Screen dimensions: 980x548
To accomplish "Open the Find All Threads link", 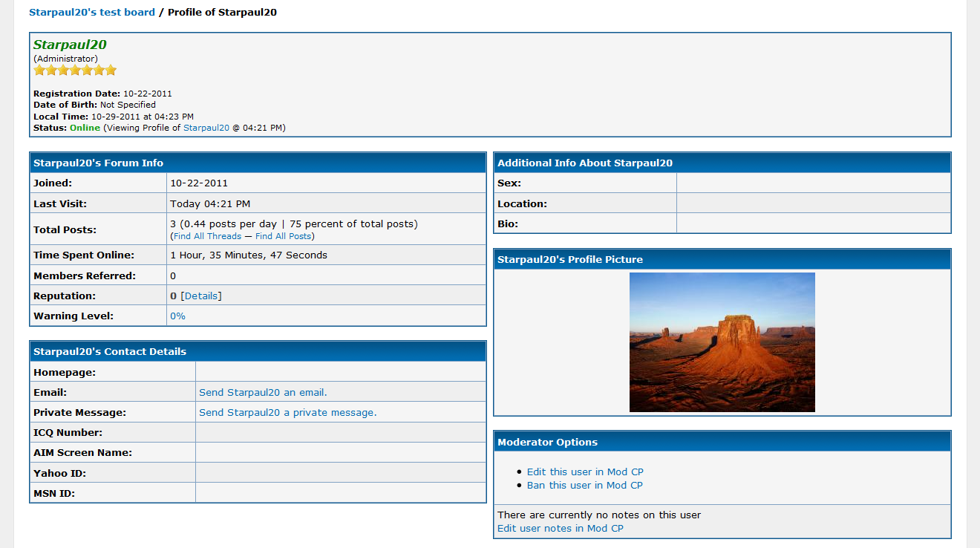I will (x=207, y=236).
